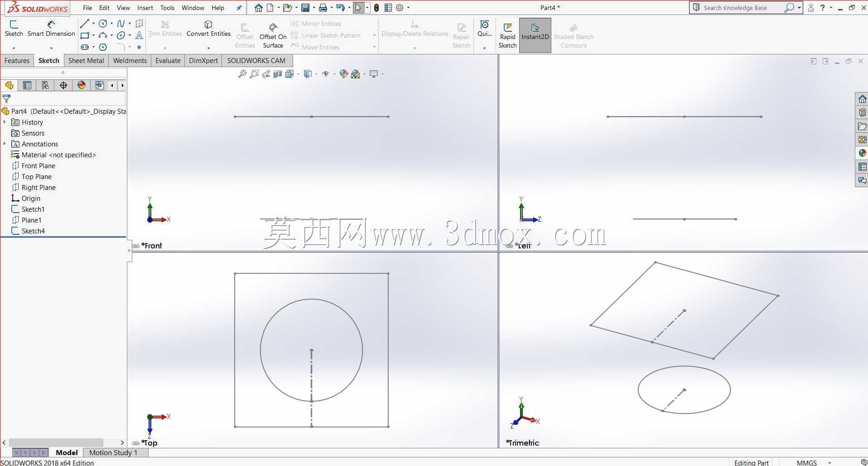The width and height of the screenshot is (868, 466).
Task: Open the DisplayManager tab icon
Action: point(82,85)
